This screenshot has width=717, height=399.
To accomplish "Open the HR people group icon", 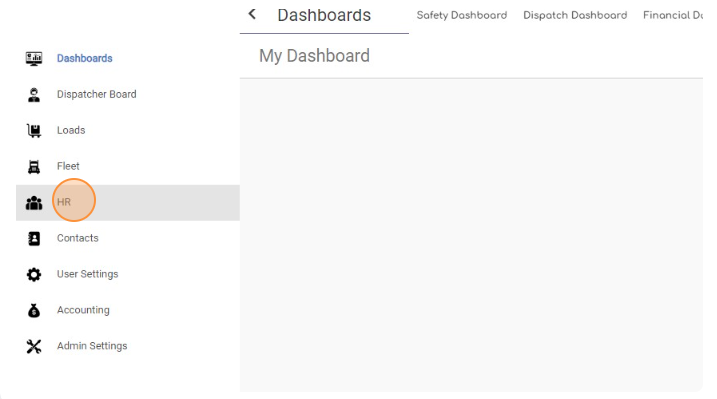I will click(34, 202).
